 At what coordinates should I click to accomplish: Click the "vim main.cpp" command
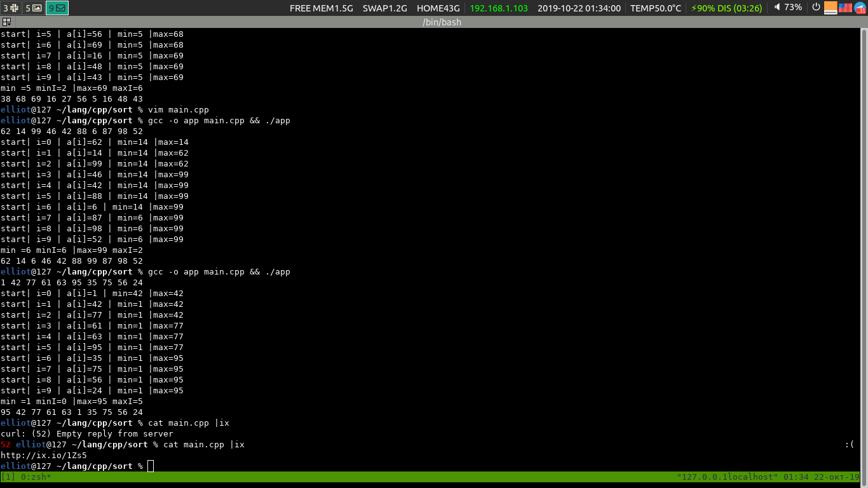tap(179, 110)
